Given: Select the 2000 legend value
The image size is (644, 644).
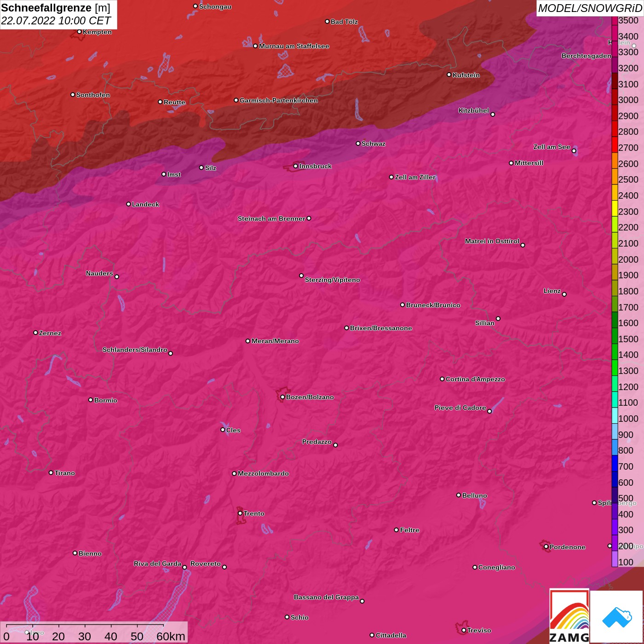Looking at the screenshot, I should [x=628, y=259].
